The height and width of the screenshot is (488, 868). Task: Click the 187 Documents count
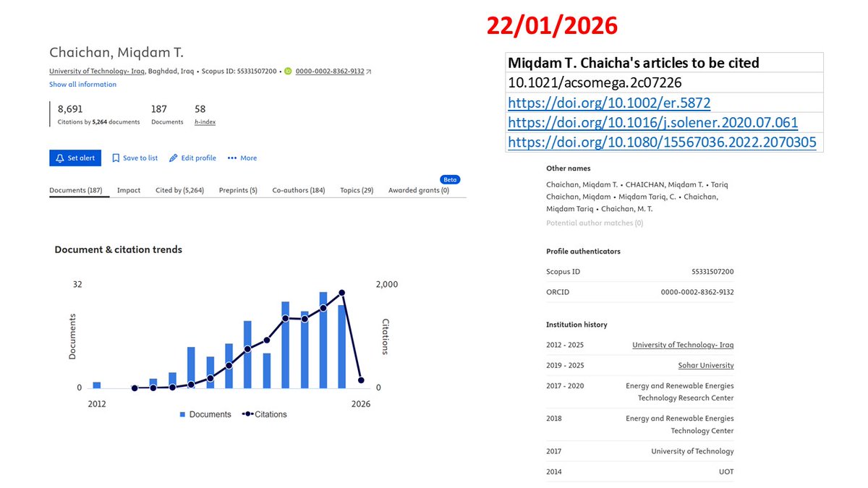(159, 109)
